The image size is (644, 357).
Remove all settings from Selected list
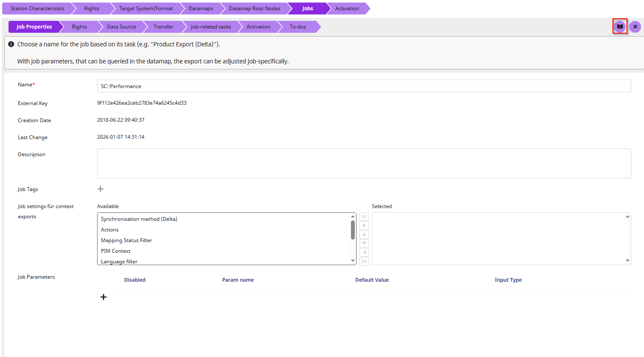[x=364, y=261]
